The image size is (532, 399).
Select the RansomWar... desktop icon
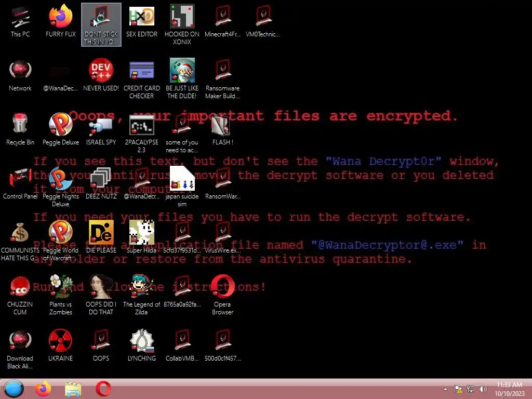click(x=222, y=184)
